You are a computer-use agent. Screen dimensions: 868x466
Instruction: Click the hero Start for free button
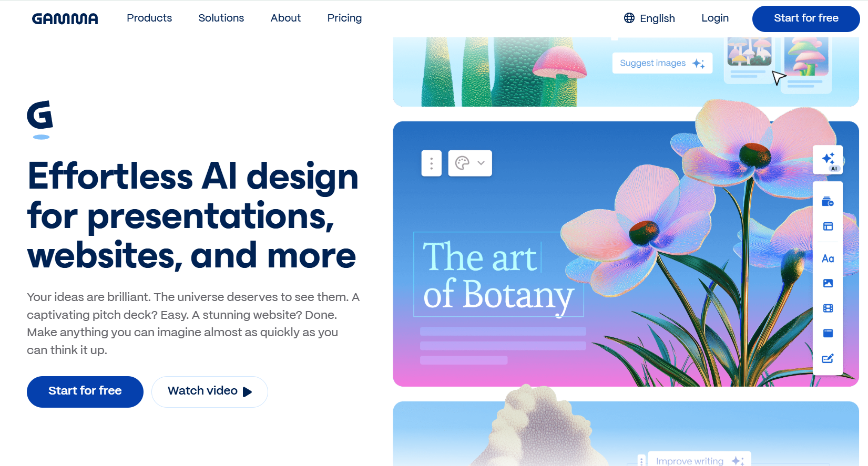click(x=85, y=391)
